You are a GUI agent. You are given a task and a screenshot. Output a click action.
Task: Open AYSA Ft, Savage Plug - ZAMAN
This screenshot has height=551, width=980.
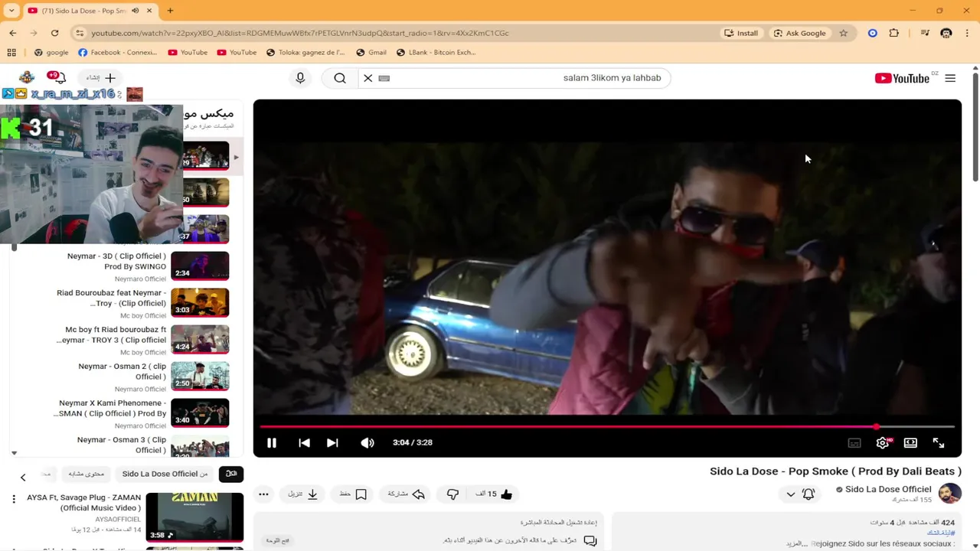84,503
